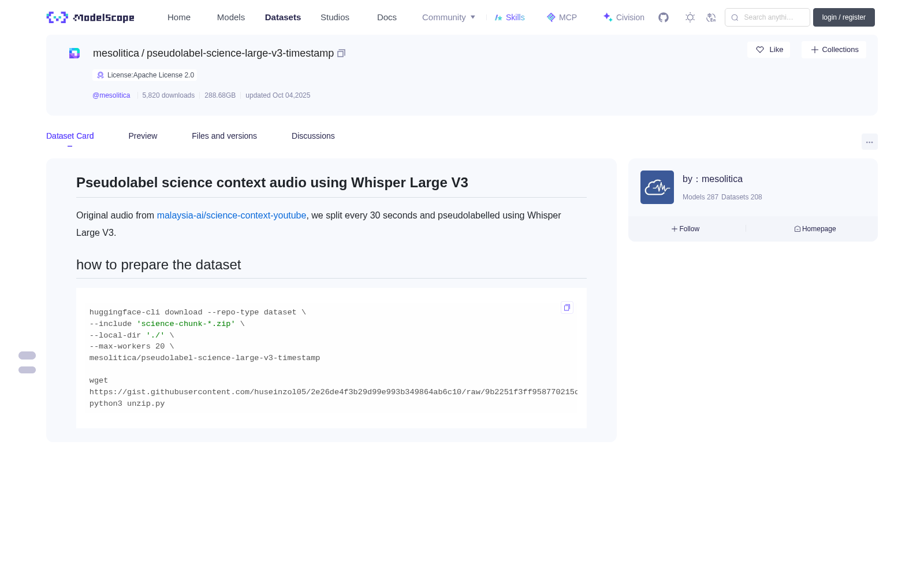Screen dimensions: 924x578
Task: Open the Datasets section
Action: coord(283,17)
